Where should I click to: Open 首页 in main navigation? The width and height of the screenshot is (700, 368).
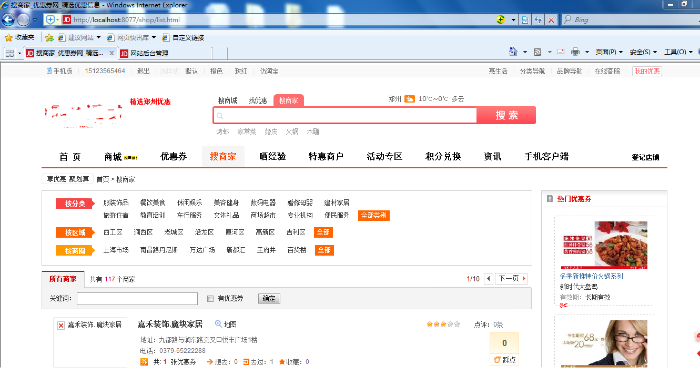point(70,157)
